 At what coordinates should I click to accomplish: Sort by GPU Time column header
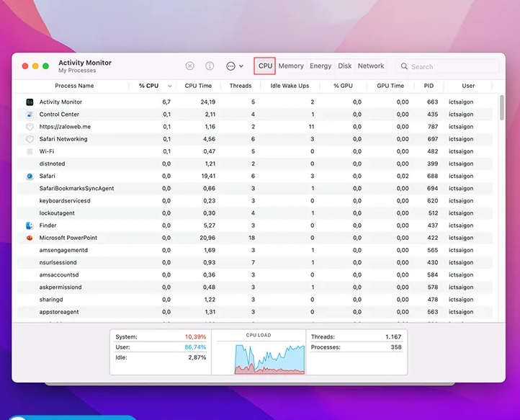coord(390,86)
